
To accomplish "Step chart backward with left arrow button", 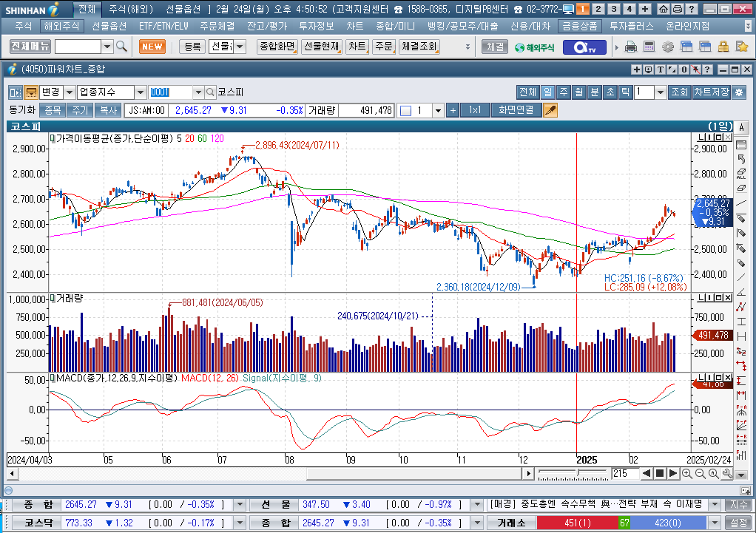I will click(x=647, y=474).
